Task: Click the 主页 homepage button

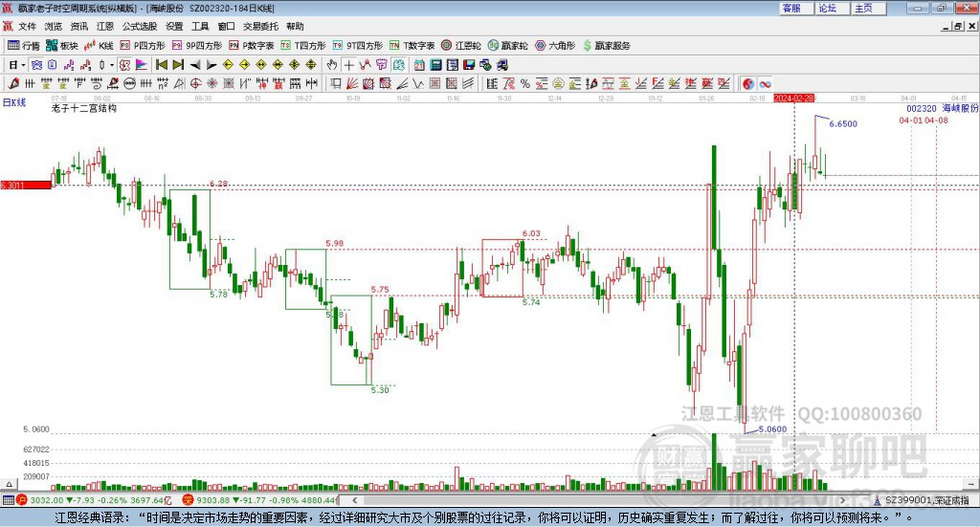Action: tap(868, 8)
